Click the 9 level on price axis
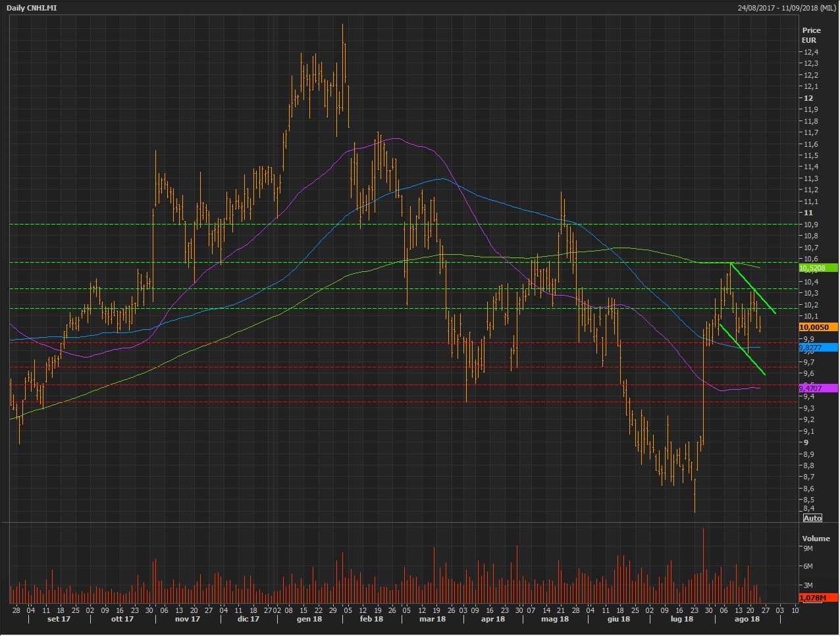This screenshot has height=636, width=840. [x=806, y=442]
